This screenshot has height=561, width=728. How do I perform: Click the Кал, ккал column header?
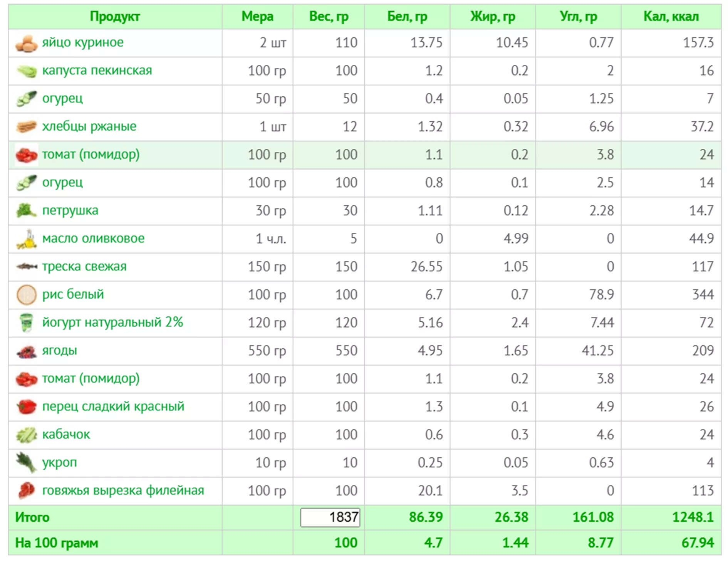tap(671, 17)
